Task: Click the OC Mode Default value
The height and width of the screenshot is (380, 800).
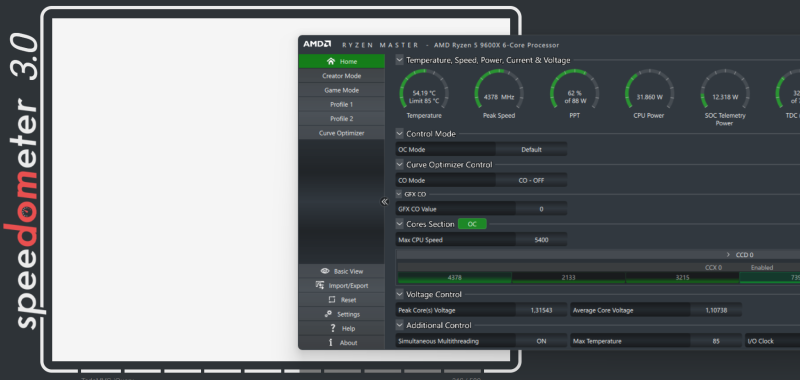Action: (531, 149)
